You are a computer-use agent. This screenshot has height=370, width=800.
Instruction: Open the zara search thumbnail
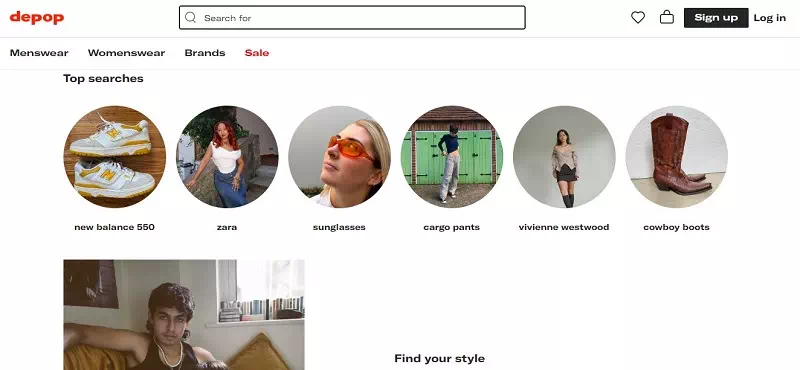[227, 157]
